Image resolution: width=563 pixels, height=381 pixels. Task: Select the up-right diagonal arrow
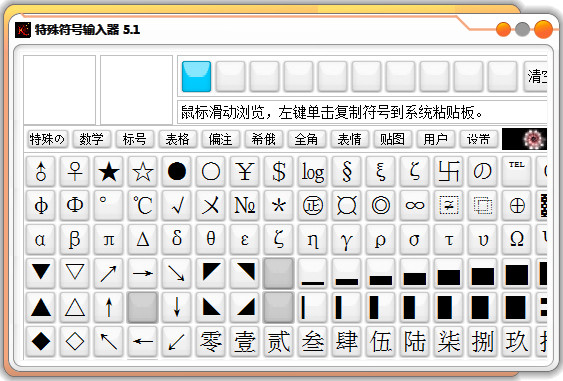(108, 273)
